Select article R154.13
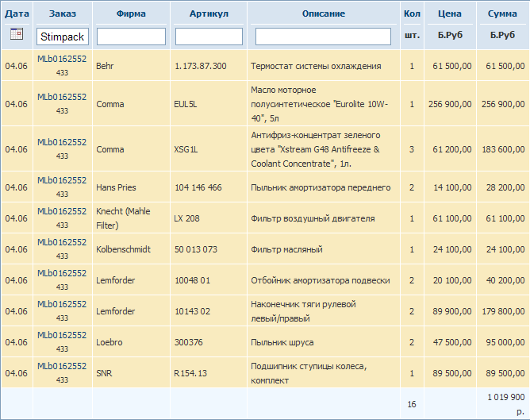The image size is (530, 420). [x=190, y=373]
